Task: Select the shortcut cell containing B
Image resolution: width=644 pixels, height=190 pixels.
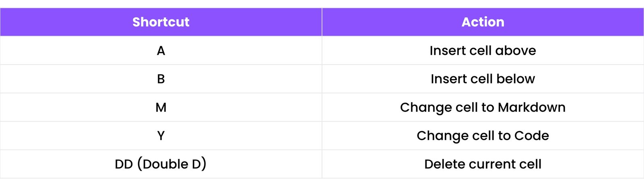Action: 161,79
